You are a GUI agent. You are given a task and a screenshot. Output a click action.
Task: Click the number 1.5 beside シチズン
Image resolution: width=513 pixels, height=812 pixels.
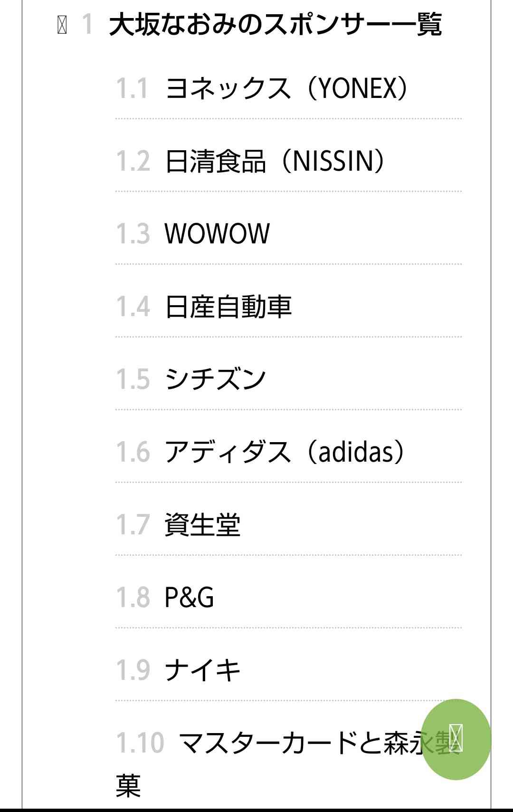[x=133, y=379]
